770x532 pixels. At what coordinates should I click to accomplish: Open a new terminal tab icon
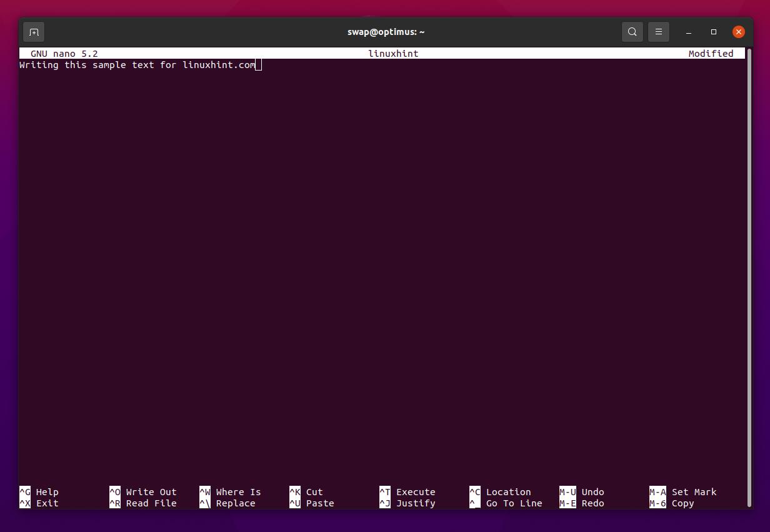click(34, 32)
